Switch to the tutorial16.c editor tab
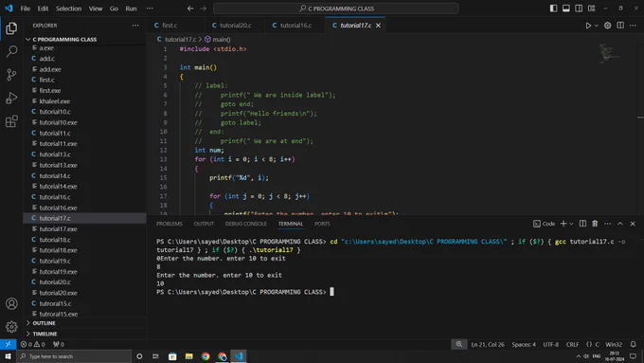This screenshot has width=644, height=363. [295, 26]
